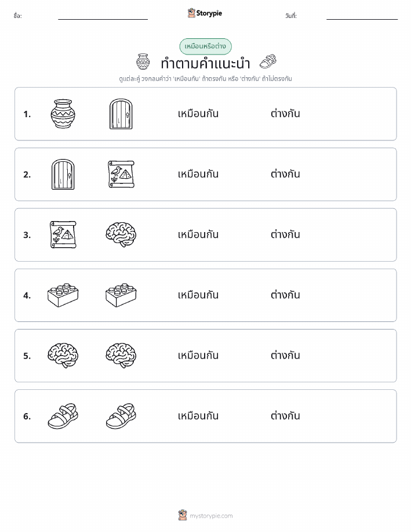Click the vase icon beside the title
The image size is (411, 532).
(143, 61)
